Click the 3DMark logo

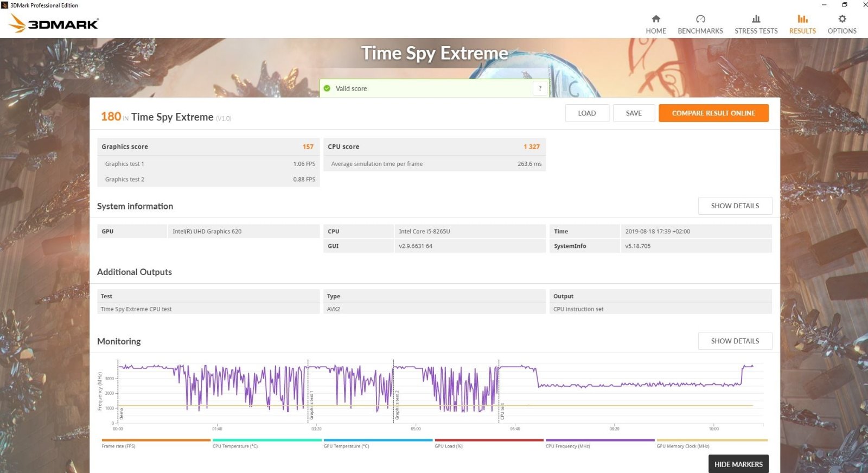[54, 23]
